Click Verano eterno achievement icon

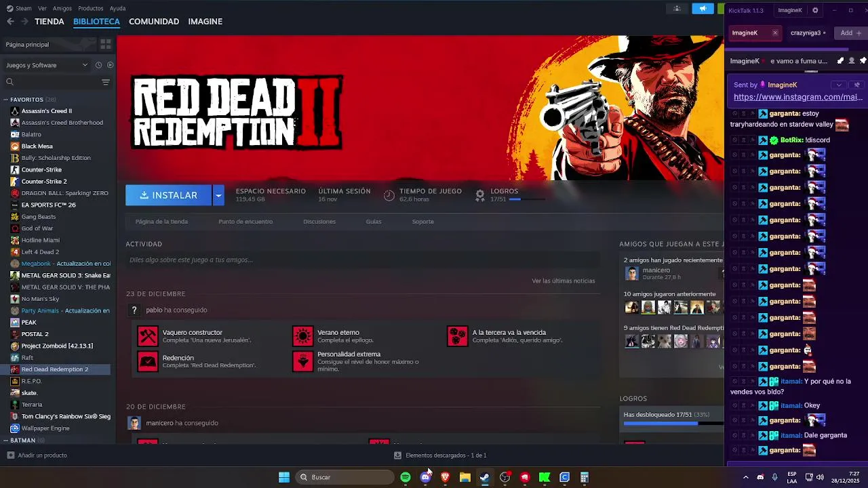302,336
